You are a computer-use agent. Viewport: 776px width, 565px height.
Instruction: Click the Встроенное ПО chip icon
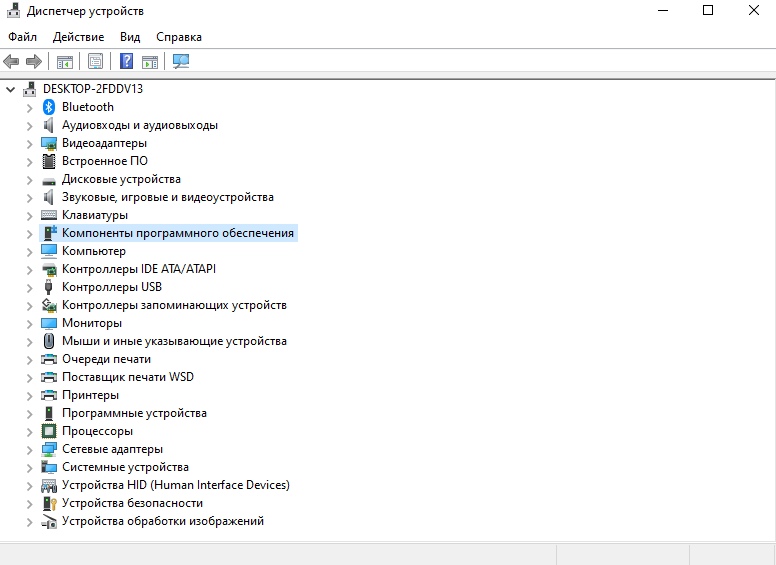pyautogui.click(x=48, y=161)
